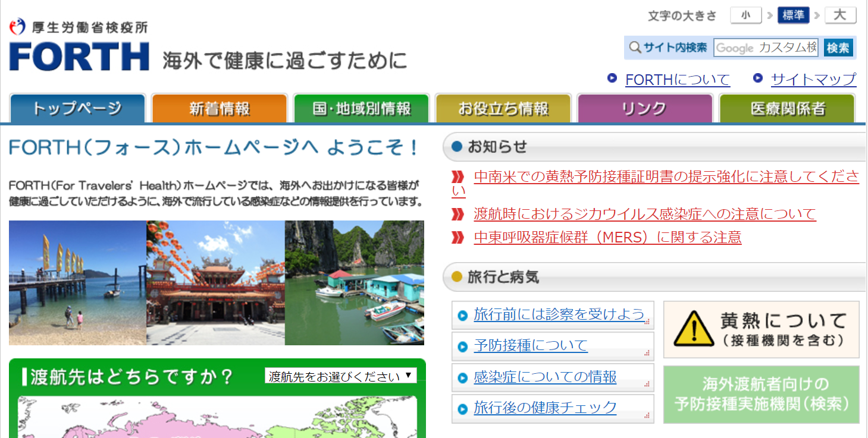The height and width of the screenshot is (438, 868).
Task: Set text size to small (小)
Action: 745,15
